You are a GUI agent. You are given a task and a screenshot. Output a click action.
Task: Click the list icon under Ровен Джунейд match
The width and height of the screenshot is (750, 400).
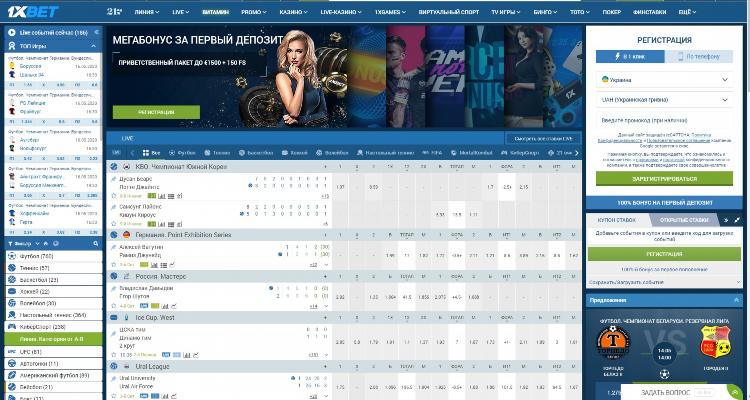(x=164, y=265)
